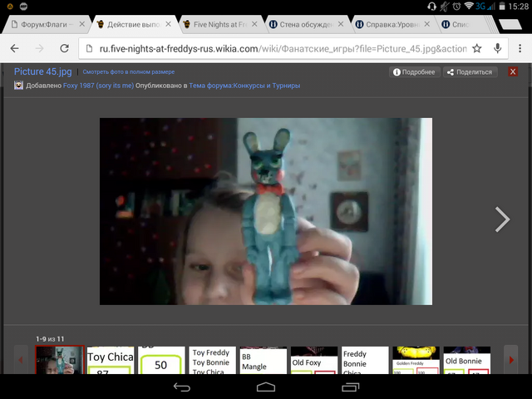This screenshot has width=532, height=399.
Task: Click Смотреть фото в полном размере link
Action: pos(129,72)
